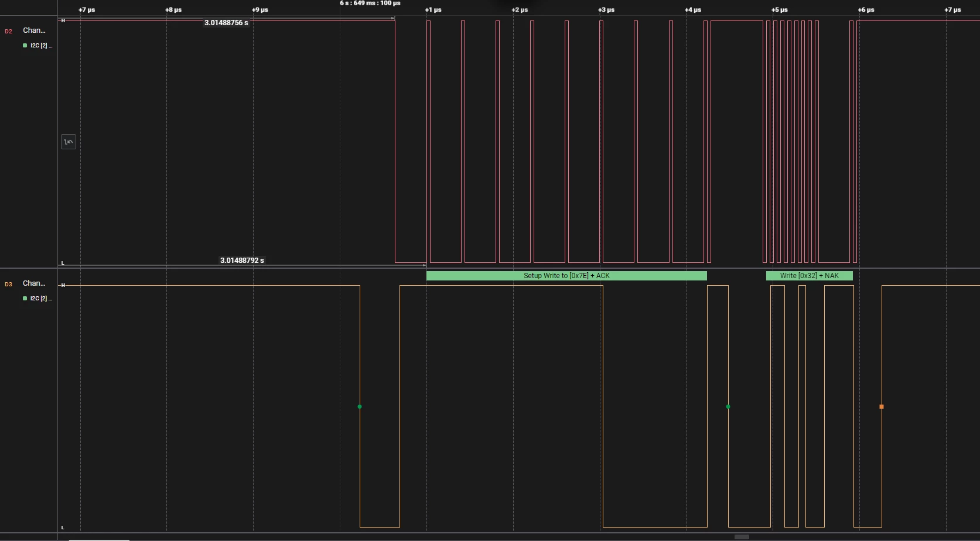This screenshot has width=980, height=541.
Task: Click green I2C color square under D3
Action: click(25, 298)
